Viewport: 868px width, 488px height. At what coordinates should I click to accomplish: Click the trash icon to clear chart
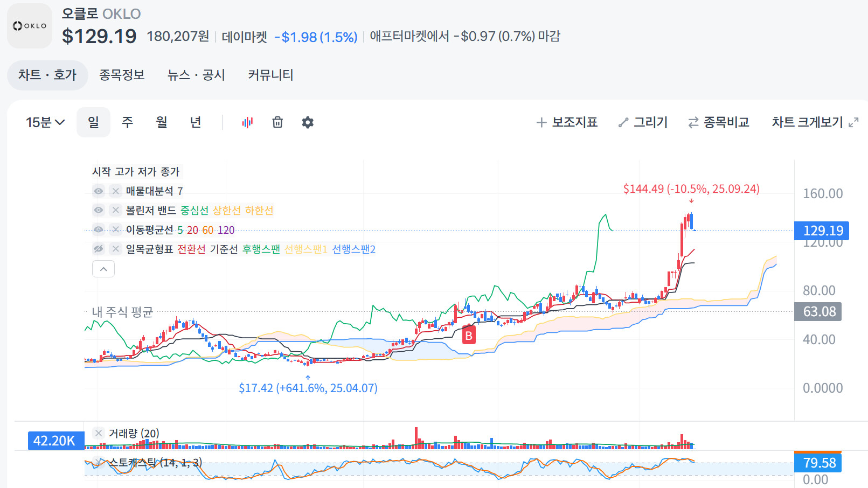(277, 122)
